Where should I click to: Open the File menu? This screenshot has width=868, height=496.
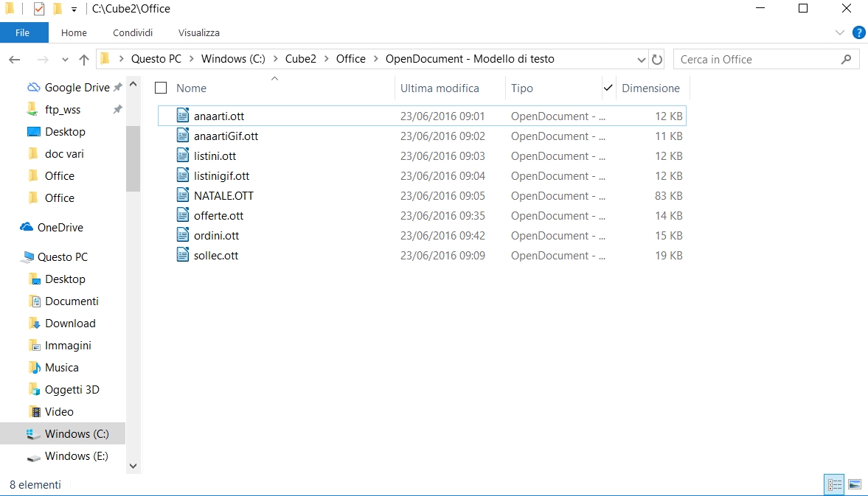(23, 33)
